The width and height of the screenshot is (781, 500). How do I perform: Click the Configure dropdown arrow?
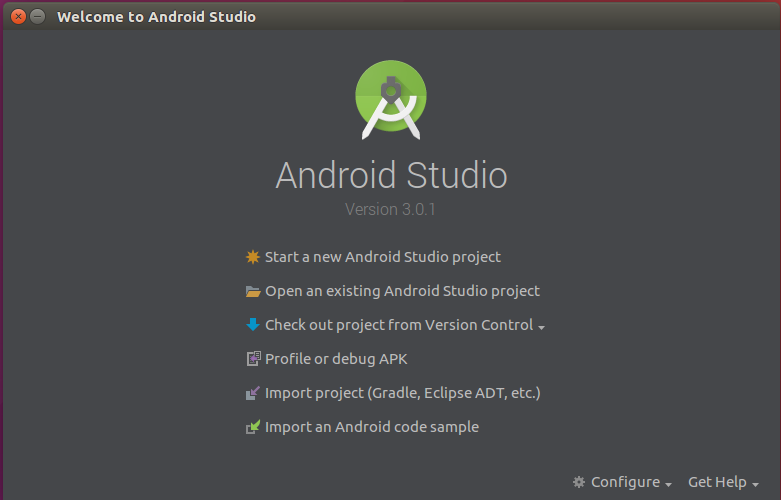668,485
